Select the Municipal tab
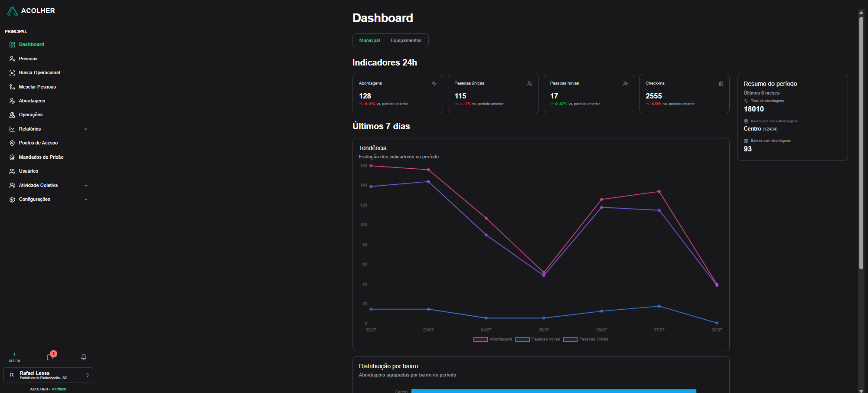The height and width of the screenshot is (393, 868). click(369, 40)
